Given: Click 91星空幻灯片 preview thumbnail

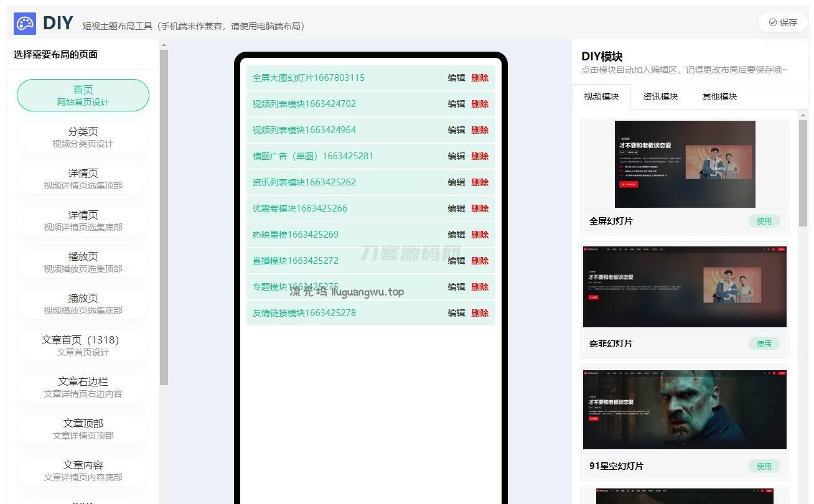Looking at the screenshot, I should coord(685,409).
